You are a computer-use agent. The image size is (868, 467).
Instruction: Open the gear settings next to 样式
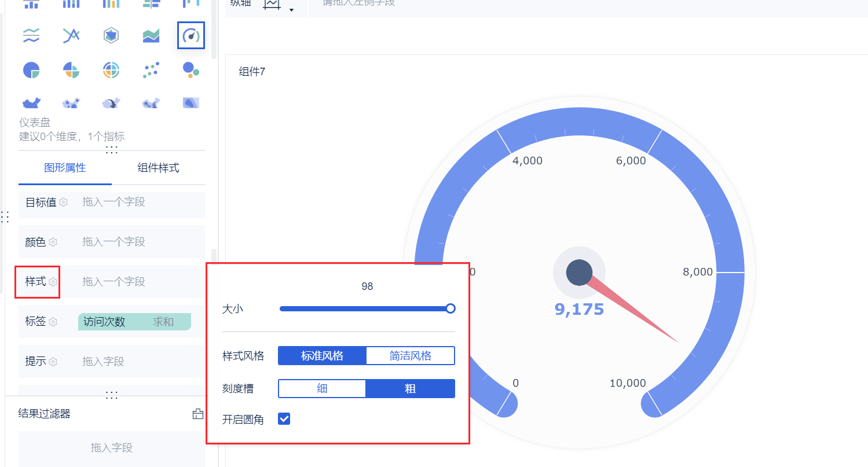[53, 282]
